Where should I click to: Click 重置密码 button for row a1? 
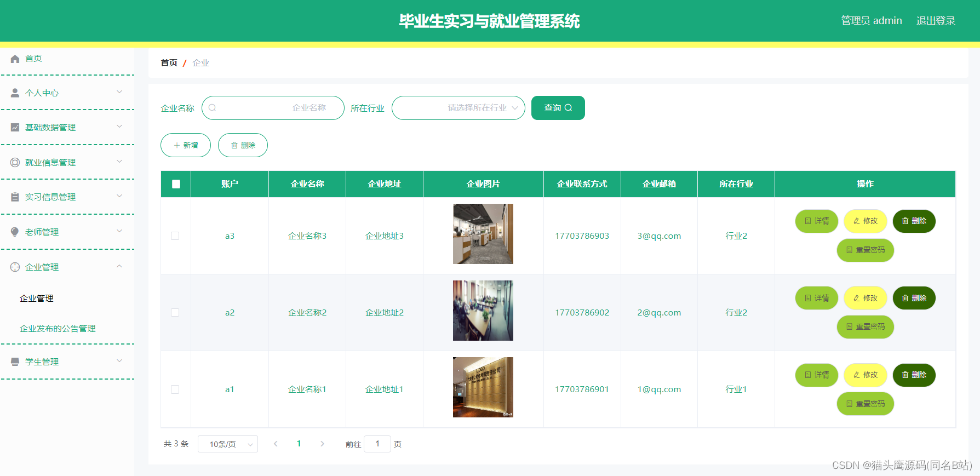click(866, 404)
